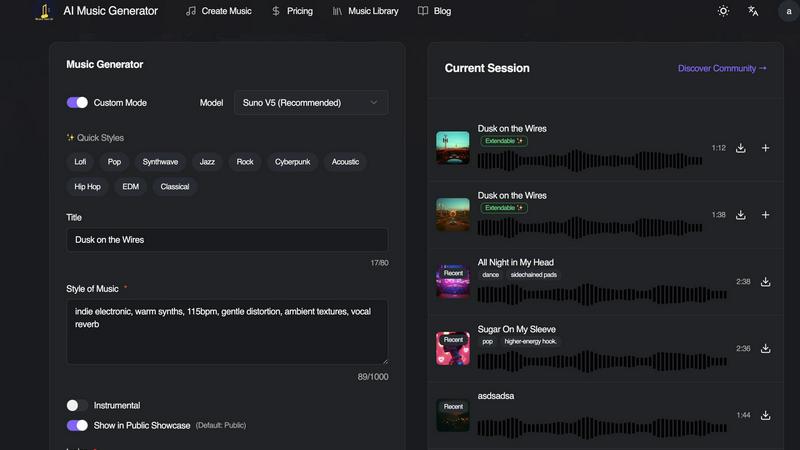Click the '17/80' title character counter
Viewport: 800px width, 450px height.
pyautogui.click(x=379, y=263)
